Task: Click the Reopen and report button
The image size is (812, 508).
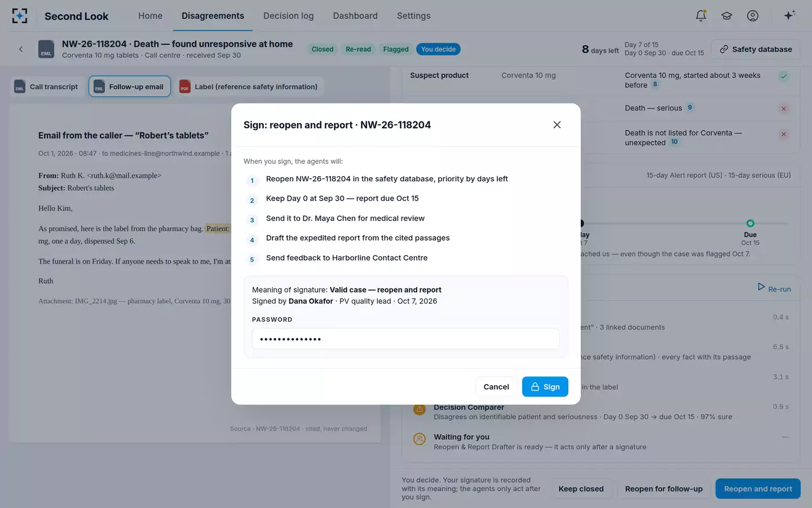Action: point(758,489)
